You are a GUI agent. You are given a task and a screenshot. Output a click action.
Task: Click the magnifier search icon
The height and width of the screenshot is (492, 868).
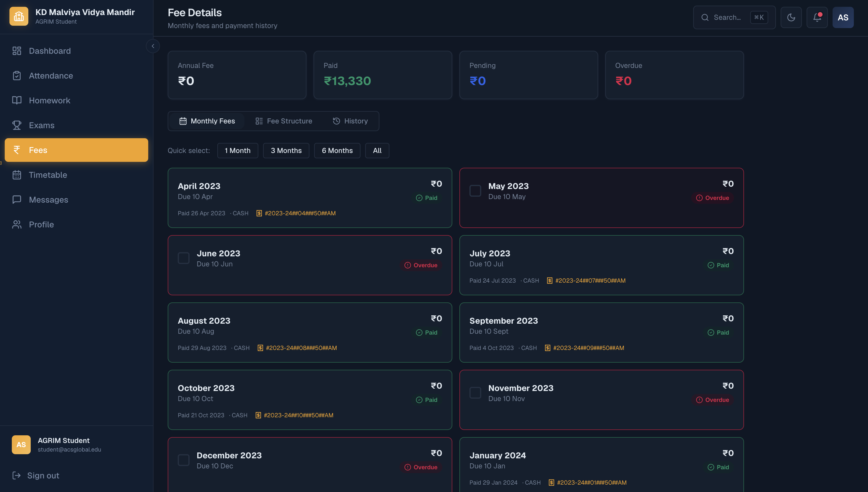click(705, 17)
